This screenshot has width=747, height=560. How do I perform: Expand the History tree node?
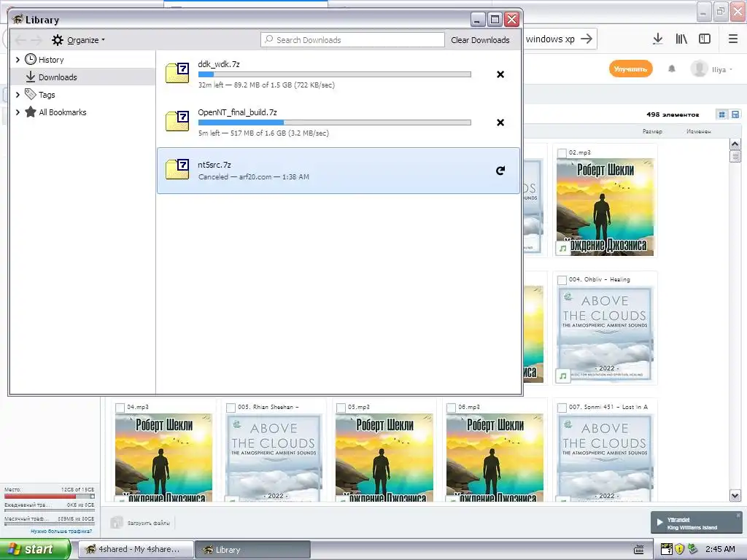point(18,60)
